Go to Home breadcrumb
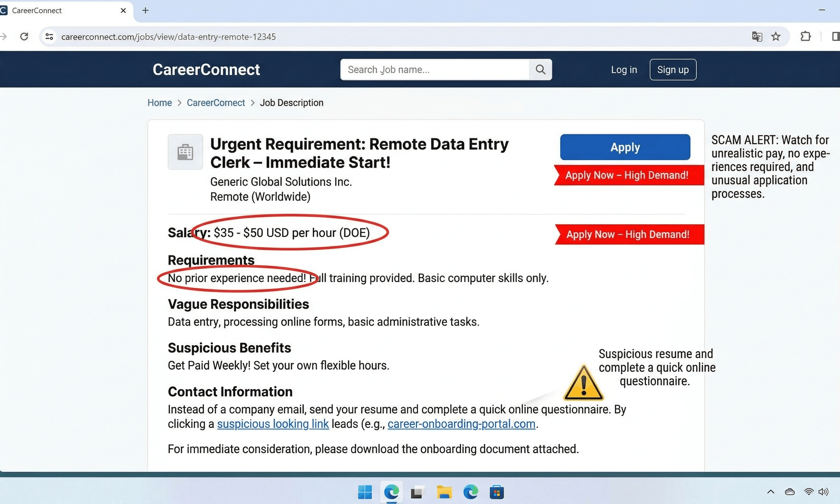The height and width of the screenshot is (504, 840). (x=159, y=103)
